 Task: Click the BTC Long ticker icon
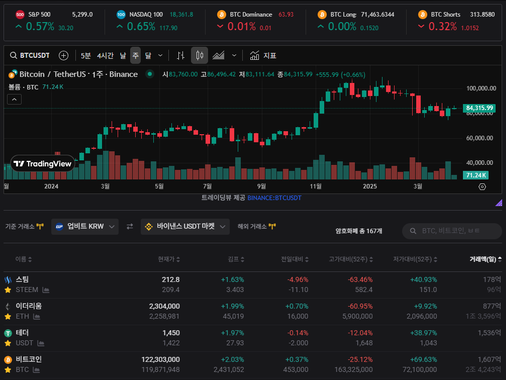click(x=322, y=14)
